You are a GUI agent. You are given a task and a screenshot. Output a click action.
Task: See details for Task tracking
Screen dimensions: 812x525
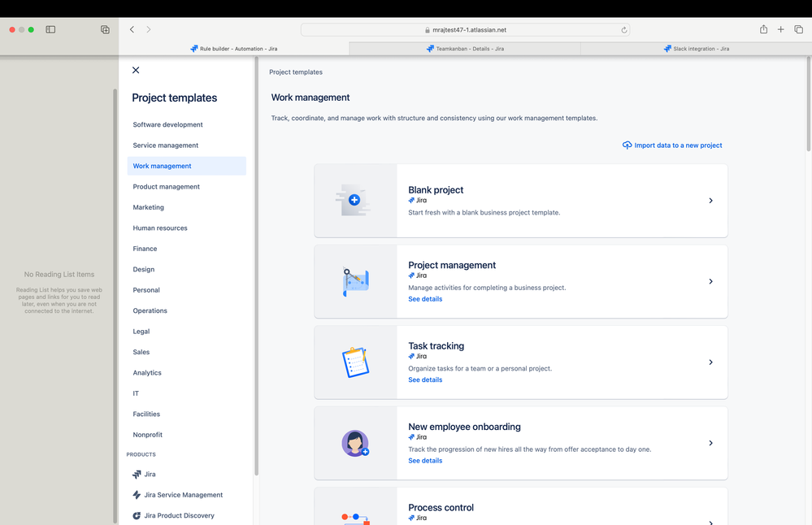[425, 380]
